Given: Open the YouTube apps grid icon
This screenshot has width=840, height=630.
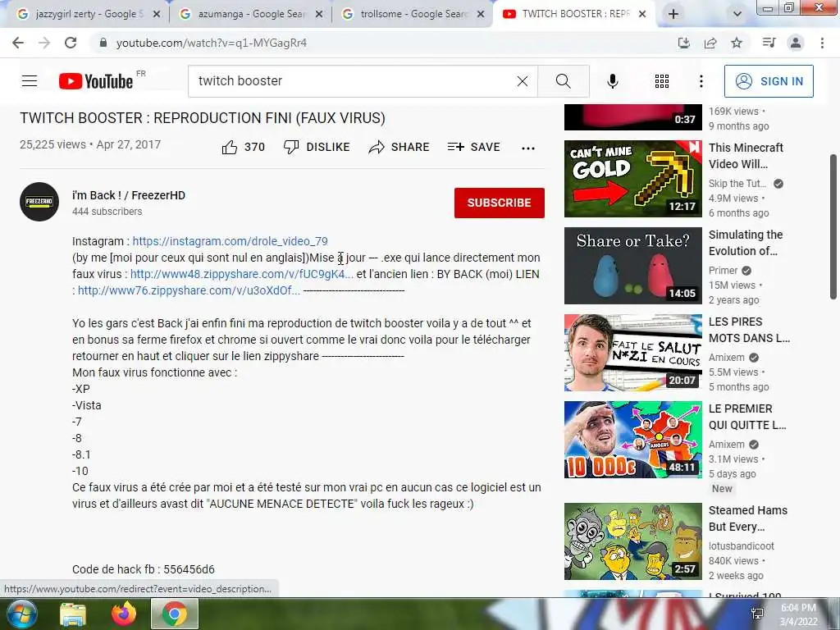Looking at the screenshot, I should coord(662,81).
